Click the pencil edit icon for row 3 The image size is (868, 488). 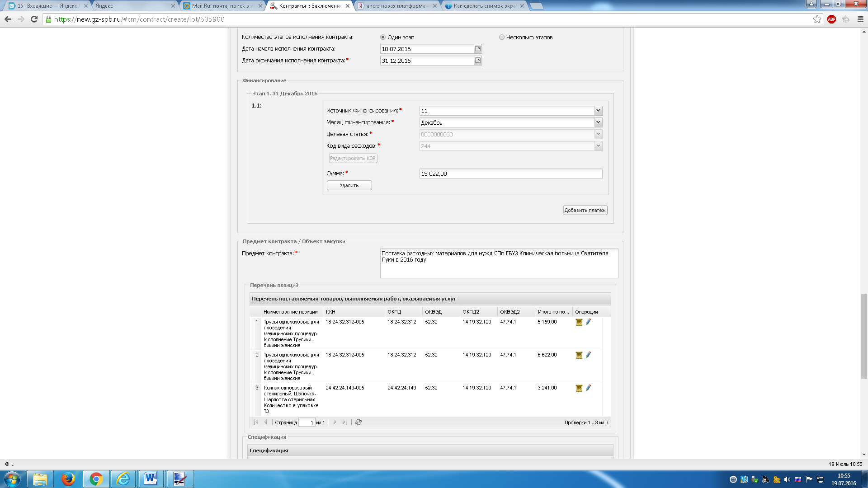(588, 388)
